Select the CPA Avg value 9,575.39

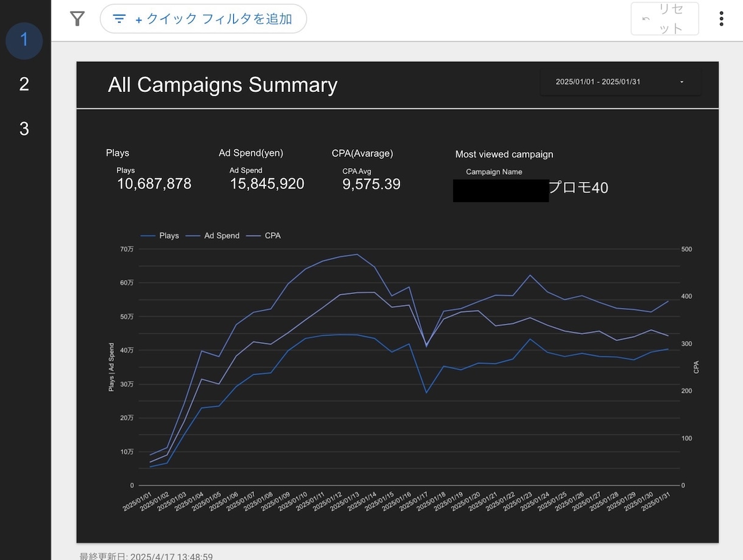(371, 184)
